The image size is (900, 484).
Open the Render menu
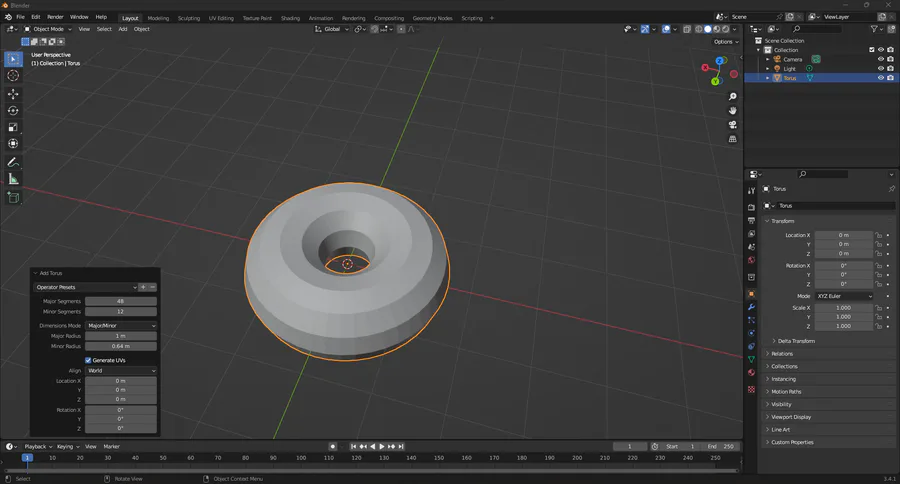pos(55,17)
